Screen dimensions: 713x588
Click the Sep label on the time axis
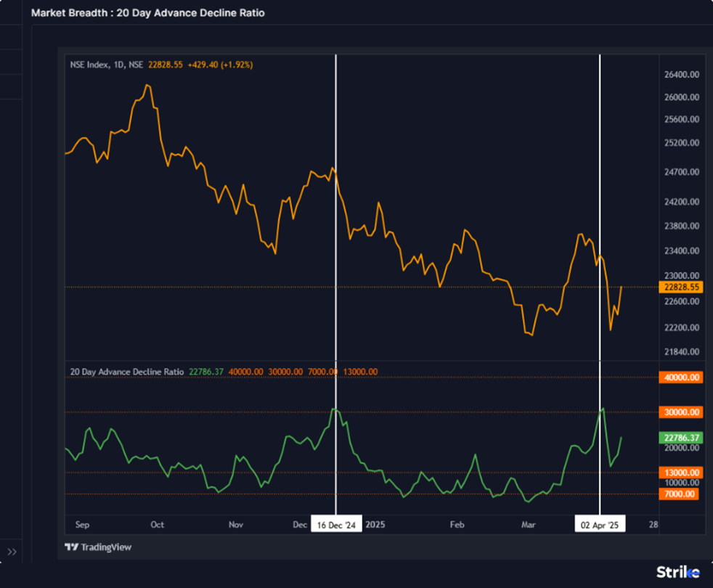82,524
